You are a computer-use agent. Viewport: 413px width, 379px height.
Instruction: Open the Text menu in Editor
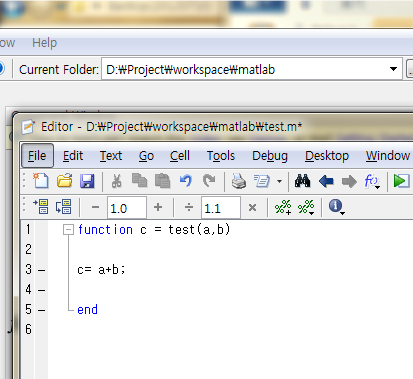coord(111,156)
